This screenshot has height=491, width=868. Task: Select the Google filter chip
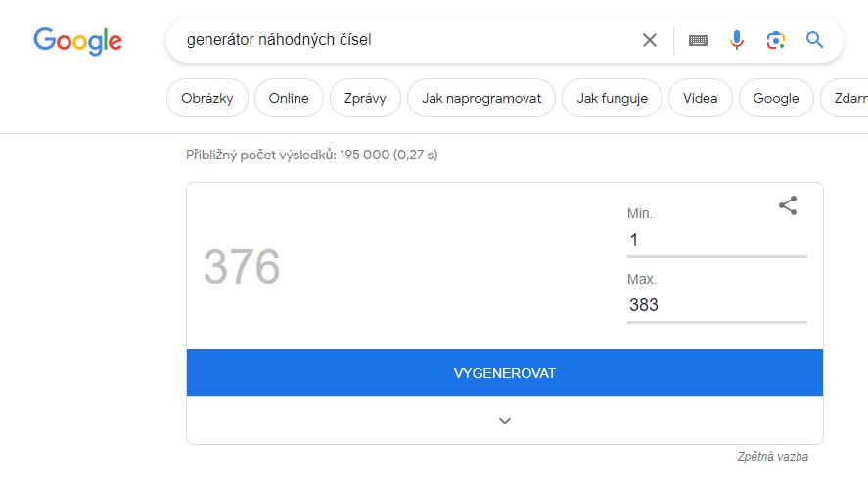pos(776,98)
